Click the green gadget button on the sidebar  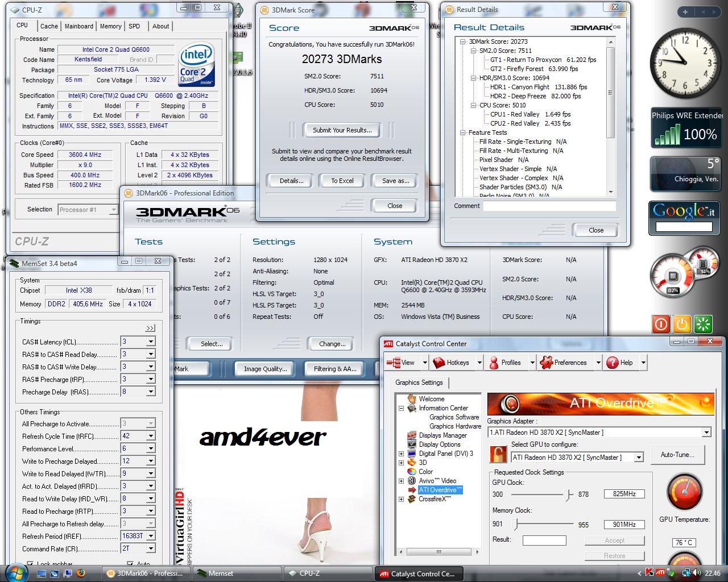tap(704, 324)
